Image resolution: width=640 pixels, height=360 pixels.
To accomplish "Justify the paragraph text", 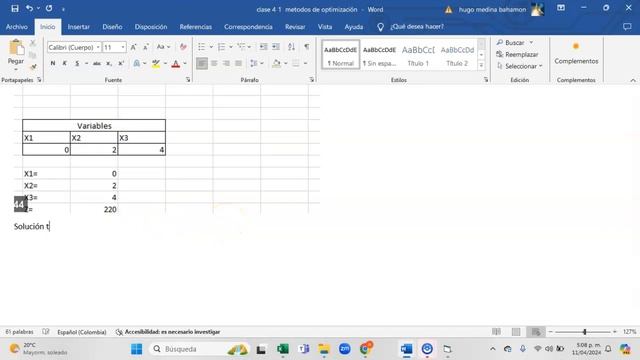I will click(x=239, y=64).
